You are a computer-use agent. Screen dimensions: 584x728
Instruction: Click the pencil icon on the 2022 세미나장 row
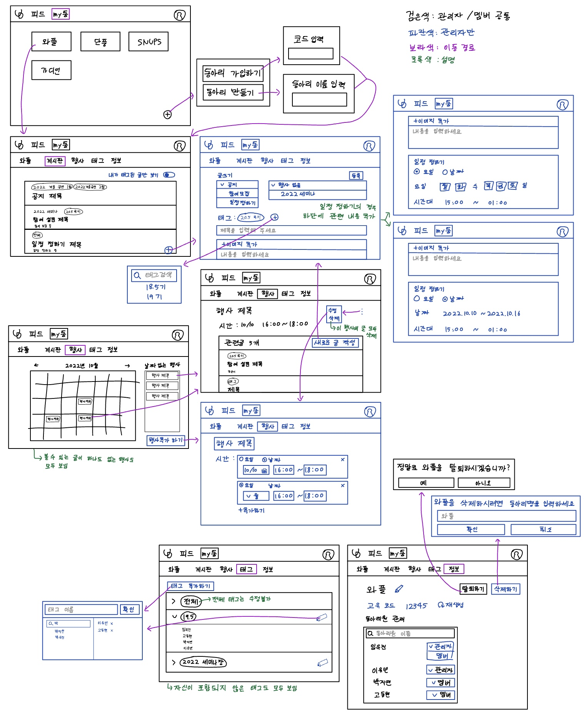click(322, 663)
